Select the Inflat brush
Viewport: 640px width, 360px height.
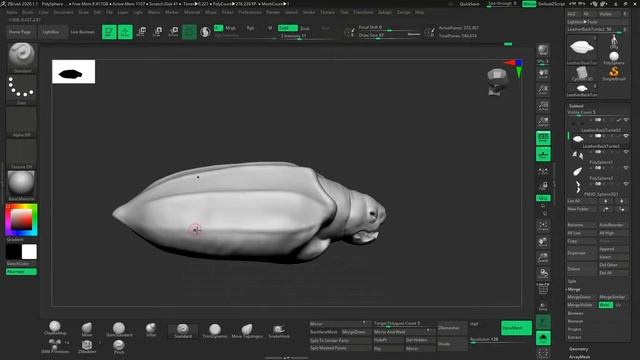[151, 329]
